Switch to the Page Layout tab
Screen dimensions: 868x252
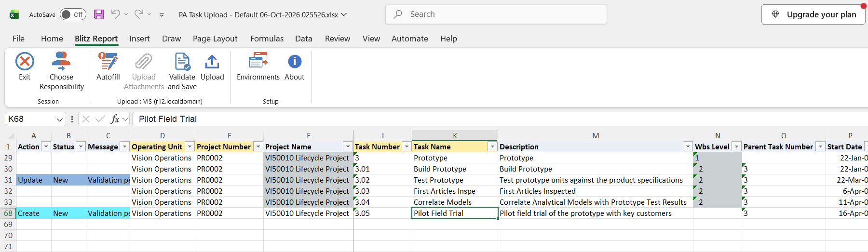215,39
